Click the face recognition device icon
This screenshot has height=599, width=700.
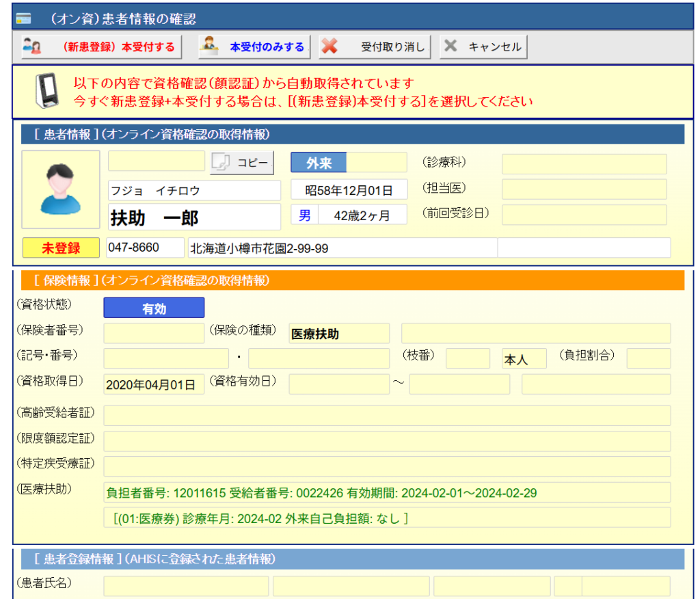[x=46, y=92]
